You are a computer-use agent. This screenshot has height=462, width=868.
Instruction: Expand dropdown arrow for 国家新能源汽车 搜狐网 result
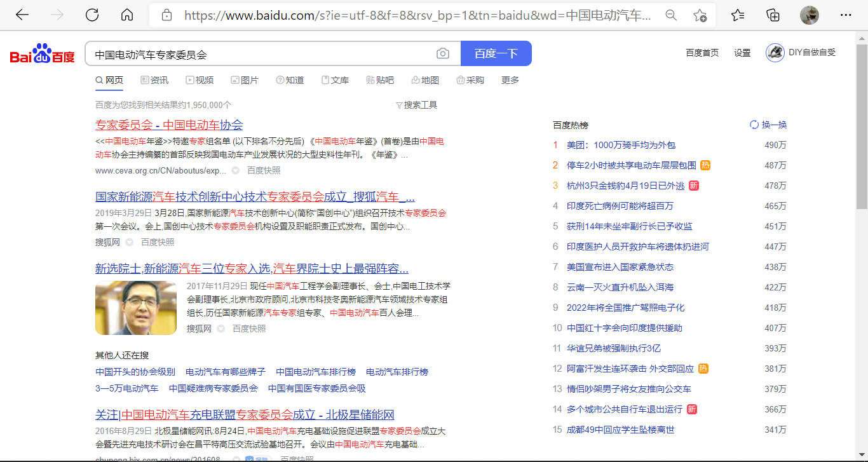[129, 243]
